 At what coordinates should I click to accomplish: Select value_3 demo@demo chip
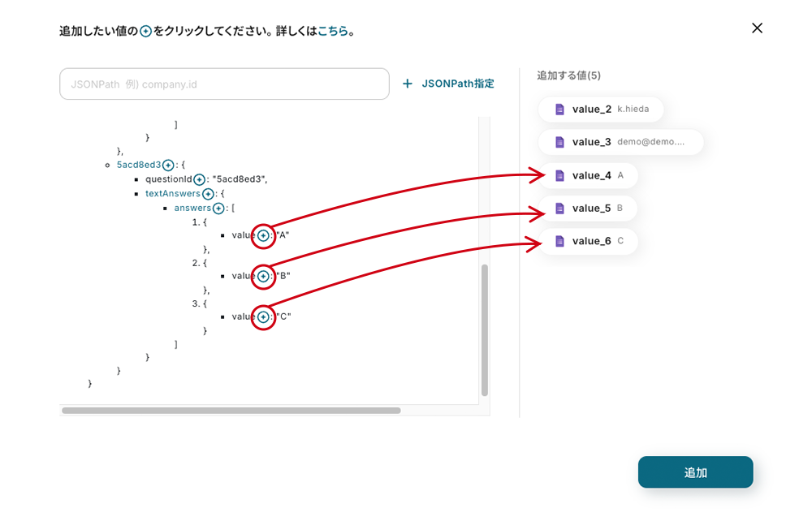click(621, 142)
